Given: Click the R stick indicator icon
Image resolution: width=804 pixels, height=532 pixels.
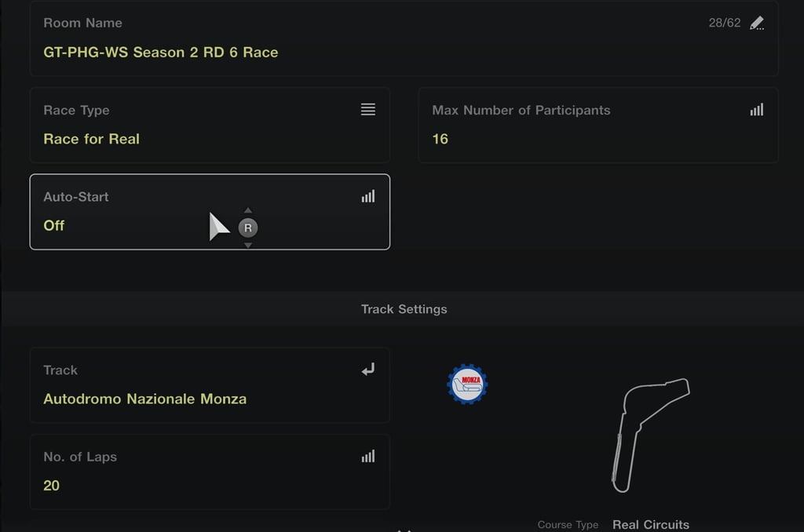Looking at the screenshot, I should pyautogui.click(x=248, y=228).
